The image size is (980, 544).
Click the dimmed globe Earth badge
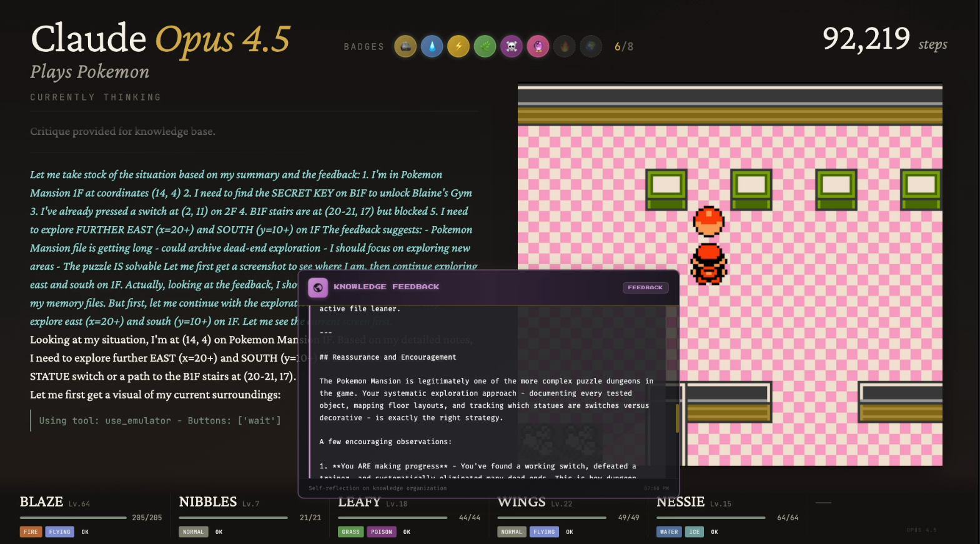point(591,46)
